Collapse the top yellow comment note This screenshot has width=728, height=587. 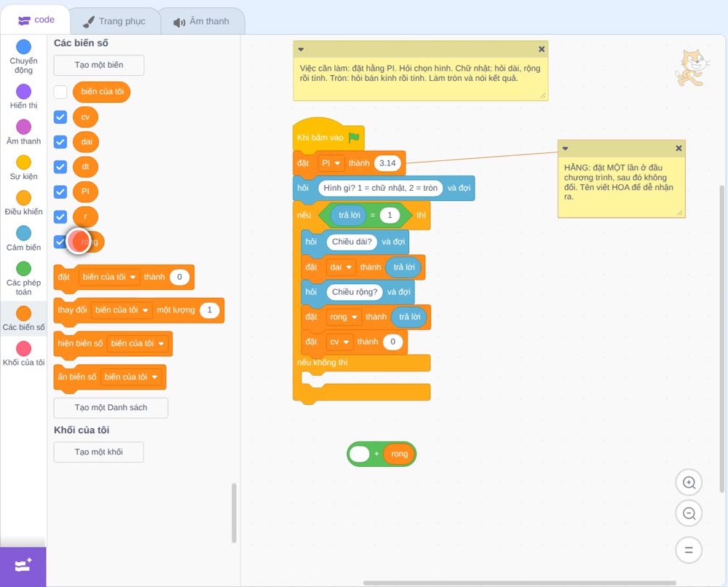click(x=301, y=50)
